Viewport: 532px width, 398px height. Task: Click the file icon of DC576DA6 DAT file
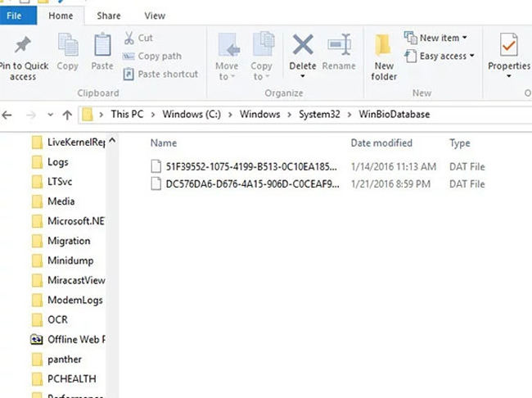[156, 183]
